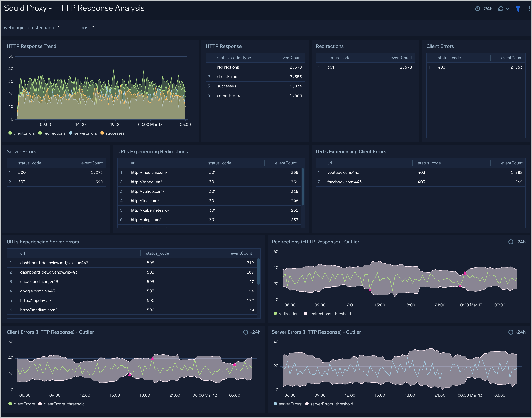Open the -24h time range picker in the header
The width and height of the screenshot is (532, 418).
pyautogui.click(x=484, y=9)
